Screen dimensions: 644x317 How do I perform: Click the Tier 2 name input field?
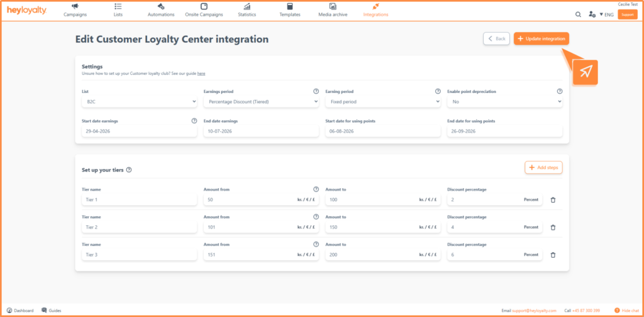point(140,227)
